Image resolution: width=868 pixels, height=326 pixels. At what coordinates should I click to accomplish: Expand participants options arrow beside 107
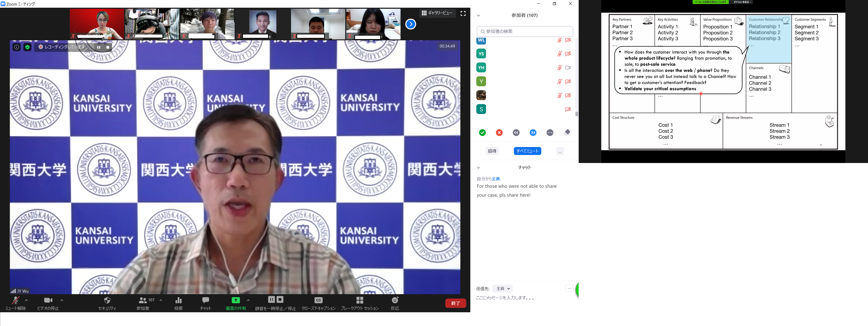tap(161, 300)
